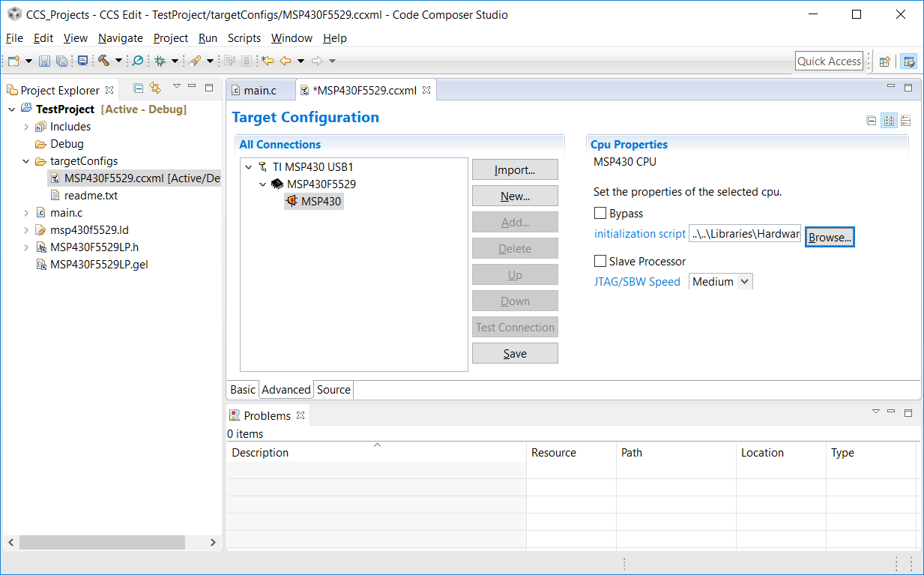Click the flashlight search tool icon
This screenshot has height=575, width=924.
(x=195, y=61)
